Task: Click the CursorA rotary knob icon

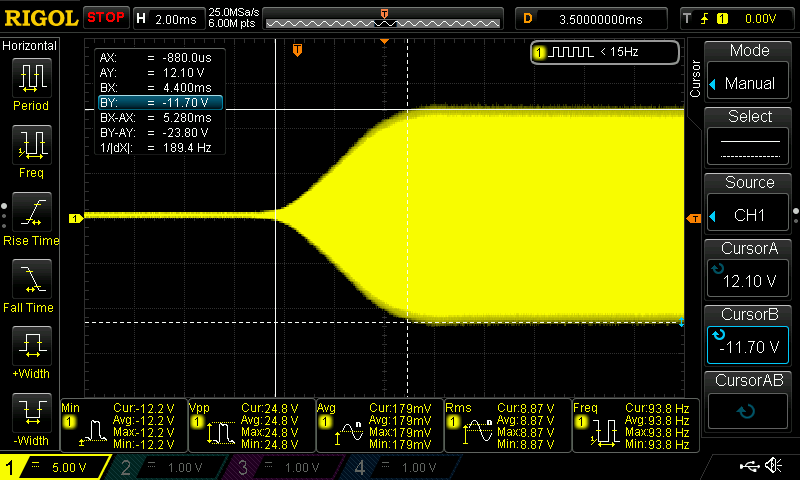Action: [718, 268]
